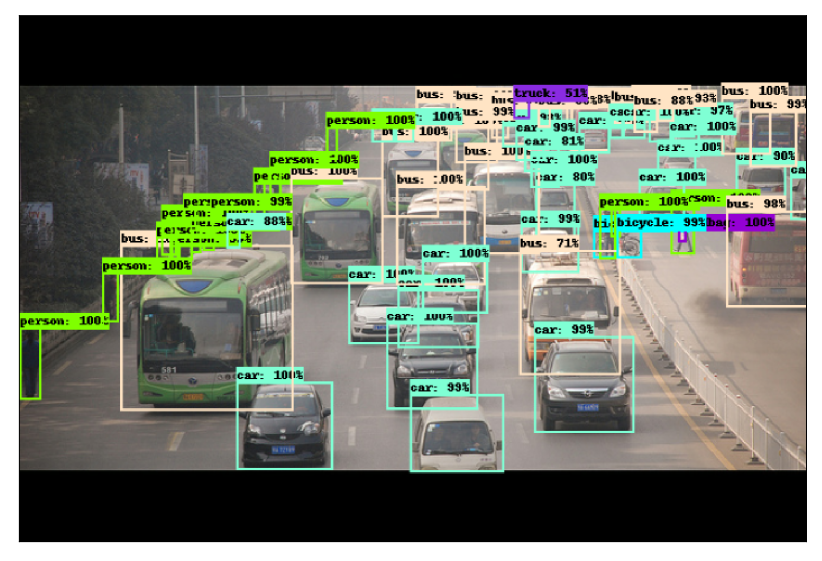Click the cyan 'bicycle: 99%' label
The height and width of the screenshot is (561, 822).
coord(661,222)
